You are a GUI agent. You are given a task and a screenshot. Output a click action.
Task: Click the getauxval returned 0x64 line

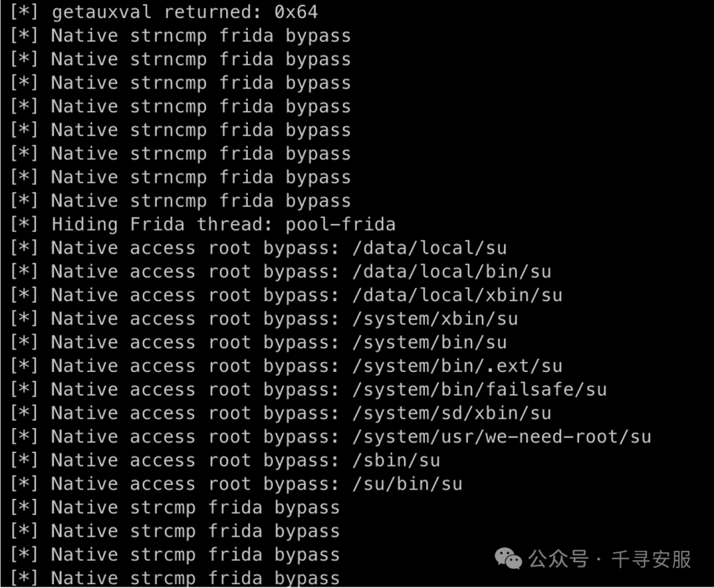[x=164, y=12]
